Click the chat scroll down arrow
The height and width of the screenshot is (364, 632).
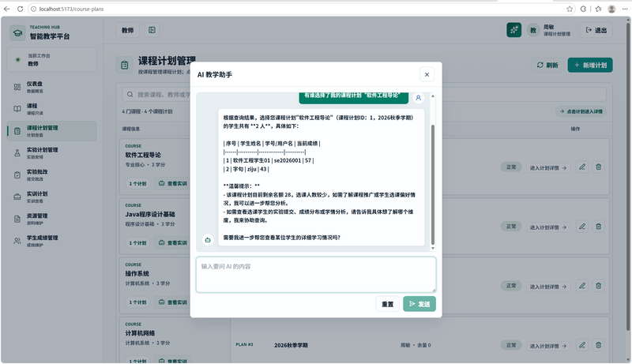pos(433,248)
